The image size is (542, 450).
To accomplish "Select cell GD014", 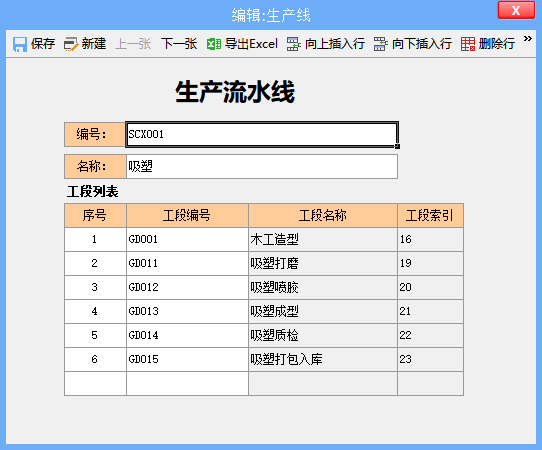I will pos(187,335).
